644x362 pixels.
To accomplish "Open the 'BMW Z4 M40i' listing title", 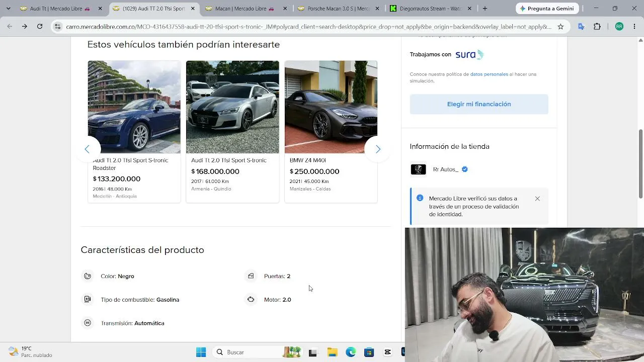I will click(x=308, y=160).
